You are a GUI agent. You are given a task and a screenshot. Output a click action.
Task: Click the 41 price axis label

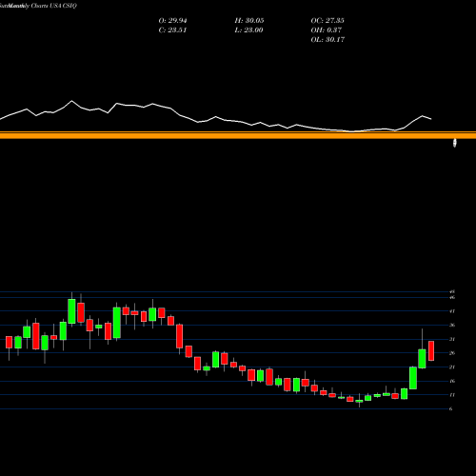click(x=452, y=311)
